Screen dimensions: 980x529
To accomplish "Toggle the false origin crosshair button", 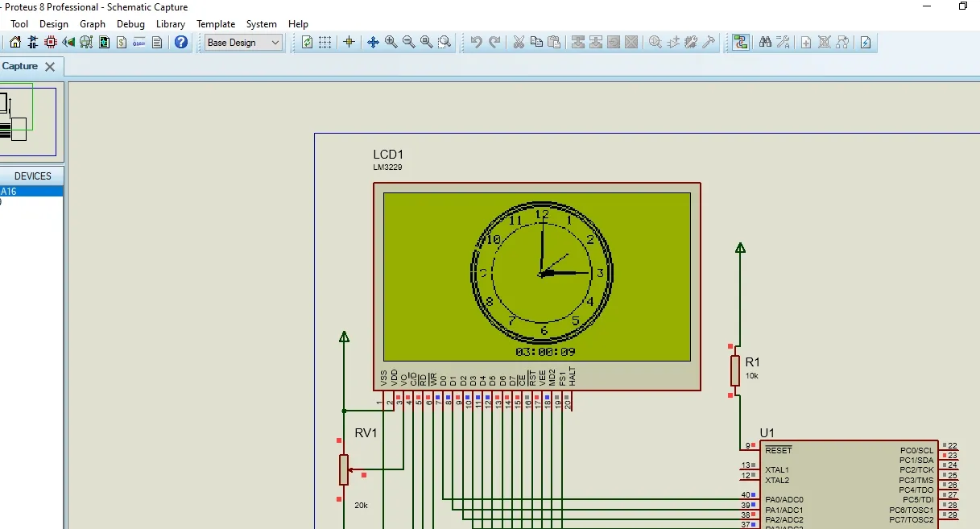I will click(349, 43).
